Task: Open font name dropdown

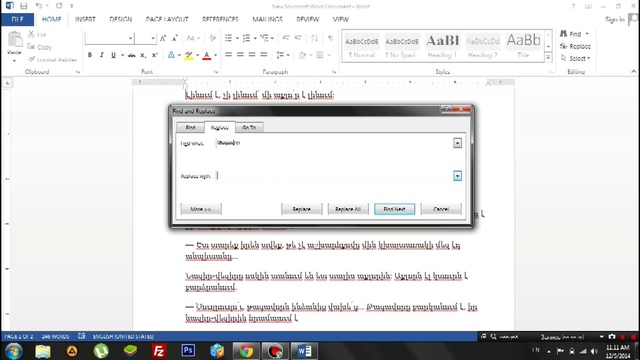Action: (x=131, y=38)
